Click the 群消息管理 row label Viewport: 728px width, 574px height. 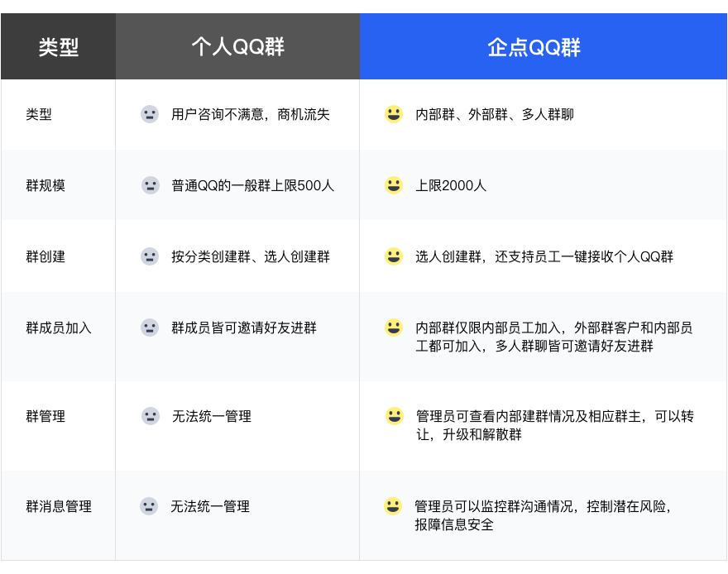pyautogui.click(x=59, y=506)
